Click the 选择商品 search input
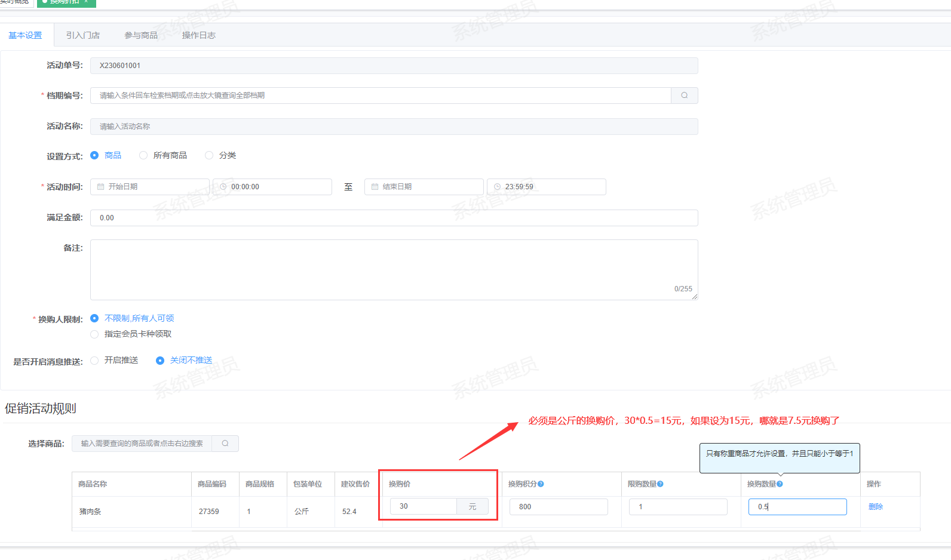Screen dimensions: 951x560 coord(142,444)
